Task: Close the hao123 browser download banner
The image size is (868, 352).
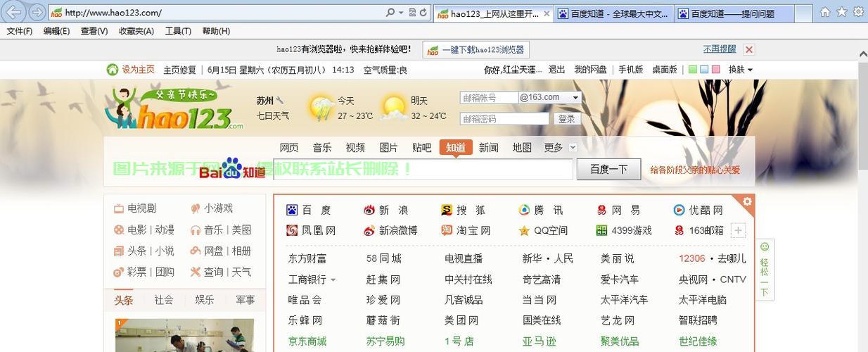Action: pos(749,49)
